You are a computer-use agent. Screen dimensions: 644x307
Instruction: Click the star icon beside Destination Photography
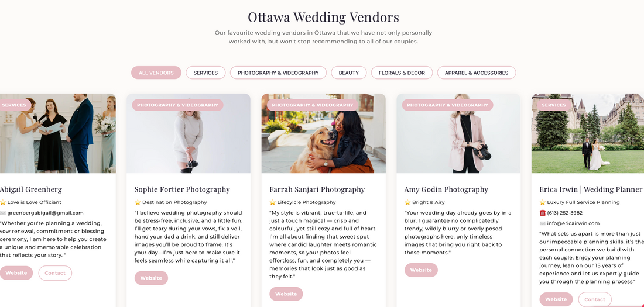pyautogui.click(x=138, y=202)
